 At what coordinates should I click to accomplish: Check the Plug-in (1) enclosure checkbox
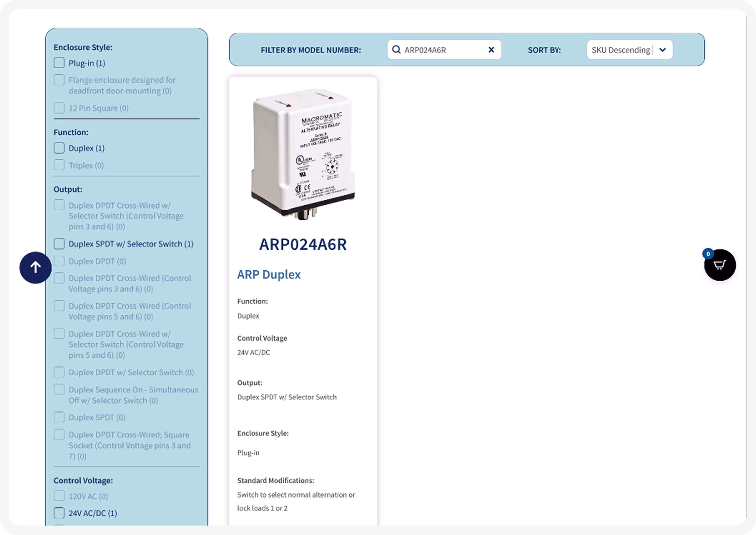(x=59, y=63)
